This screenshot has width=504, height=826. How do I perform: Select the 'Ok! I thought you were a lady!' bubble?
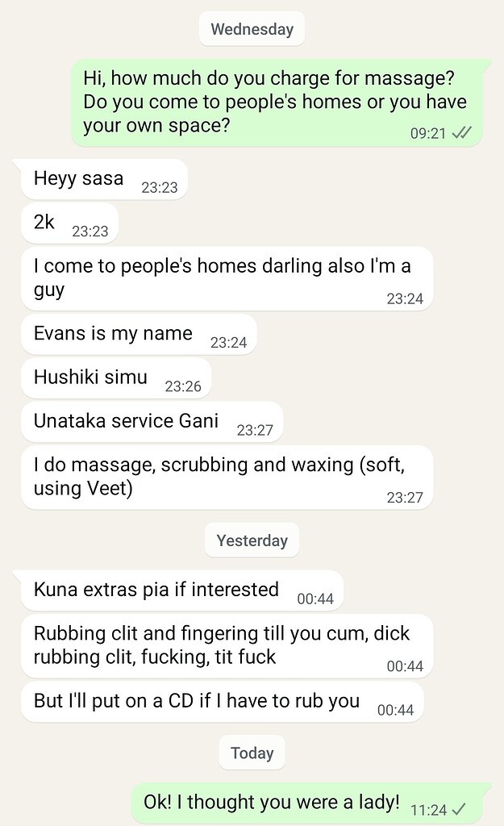click(307, 803)
